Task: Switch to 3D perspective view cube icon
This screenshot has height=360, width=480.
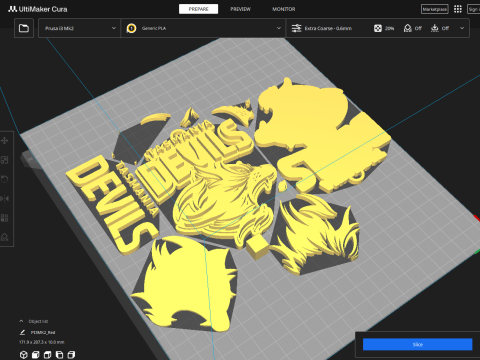Action: click(x=23, y=355)
